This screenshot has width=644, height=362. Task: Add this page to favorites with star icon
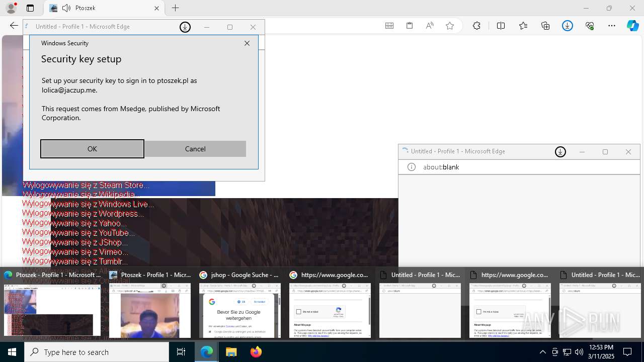[450, 26]
